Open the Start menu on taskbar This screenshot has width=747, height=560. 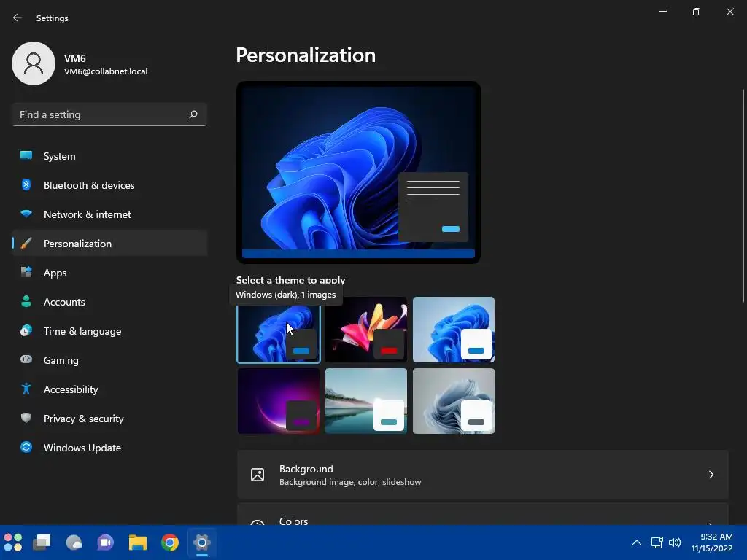pos(13,542)
